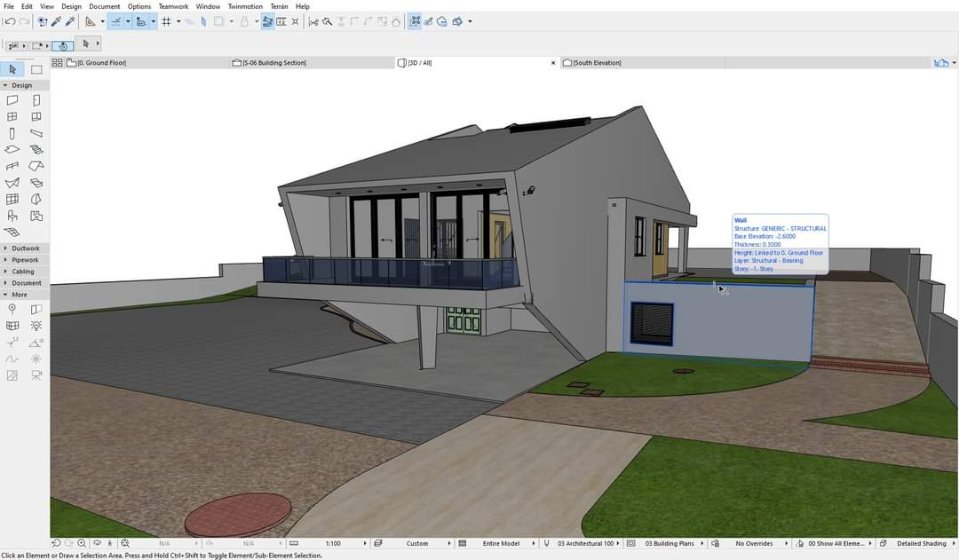Select the Lamp tool under More
The height and width of the screenshot is (560, 959).
tap(36, 326)
